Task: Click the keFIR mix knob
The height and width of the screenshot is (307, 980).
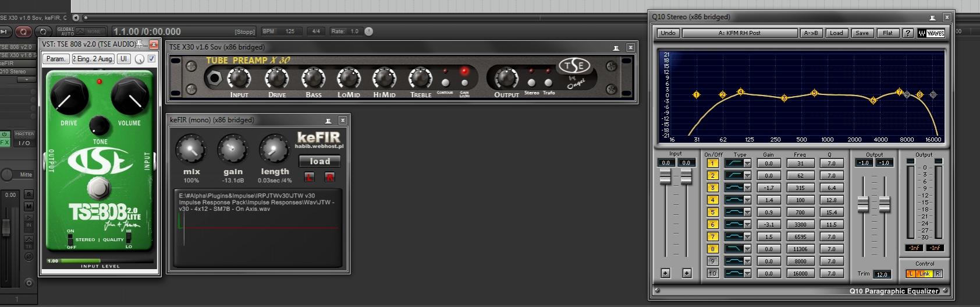Action: pos(191,150)
